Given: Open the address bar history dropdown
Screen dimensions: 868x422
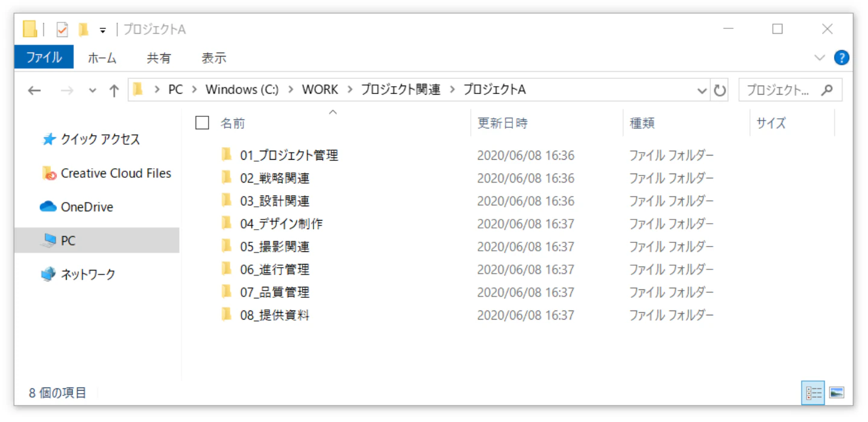Looking at the screenshot, I should point(702,90).
